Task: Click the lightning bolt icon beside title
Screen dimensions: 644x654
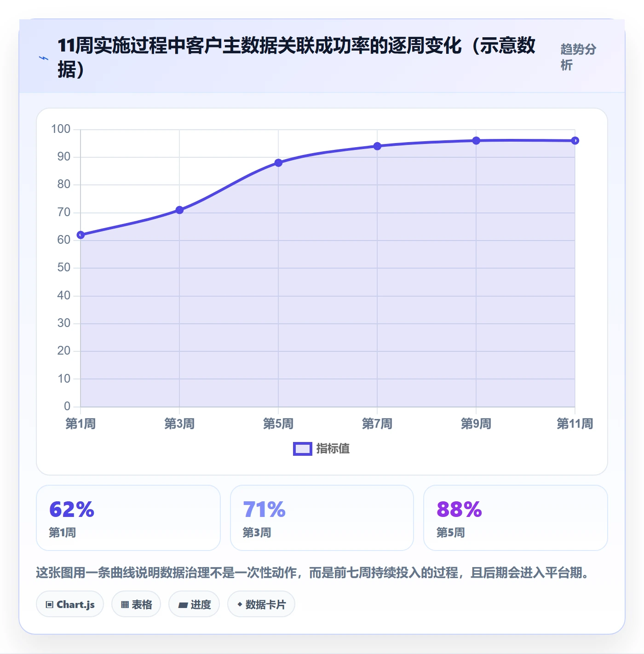Action: click(x=44, y=58)
